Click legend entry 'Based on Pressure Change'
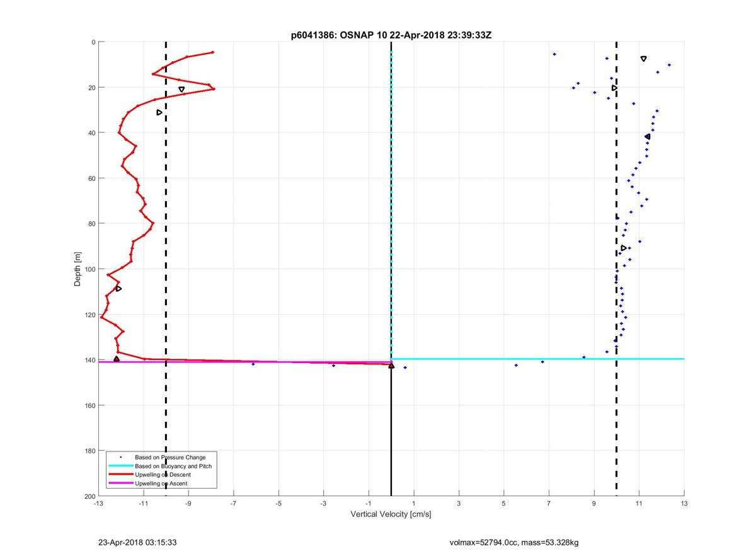This screenshot has height=558, width=756. 170,456
